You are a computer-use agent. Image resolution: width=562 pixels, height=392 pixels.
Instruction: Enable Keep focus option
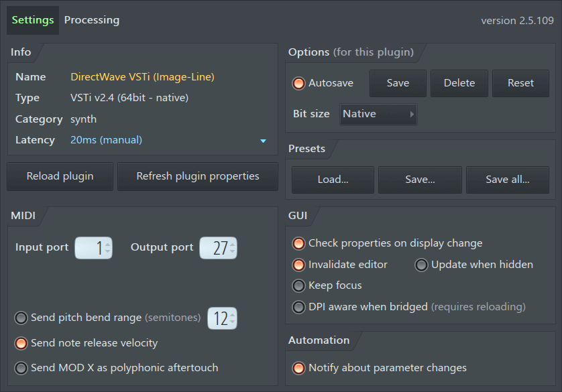tap(299, 285)
